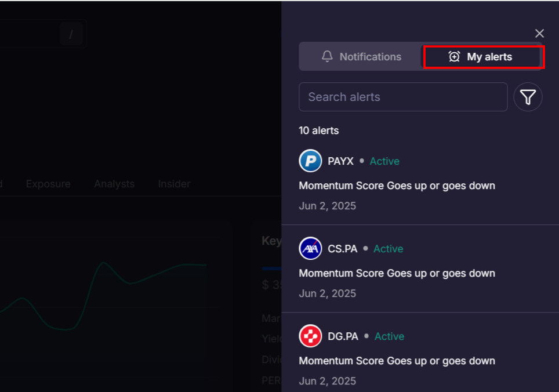
Task: Click the PAYX company logo
Action: 310,161
